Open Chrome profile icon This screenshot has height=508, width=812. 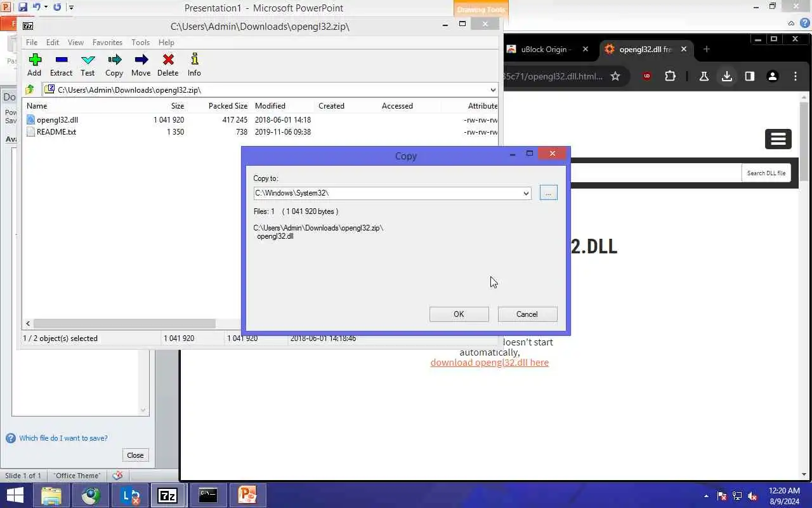[x=773, y=76]
